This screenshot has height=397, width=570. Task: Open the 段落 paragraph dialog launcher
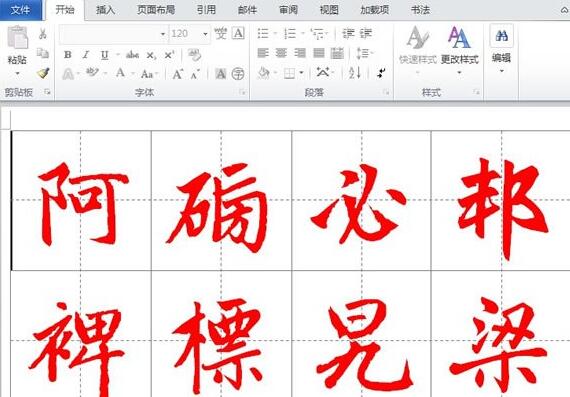point(386,92)
